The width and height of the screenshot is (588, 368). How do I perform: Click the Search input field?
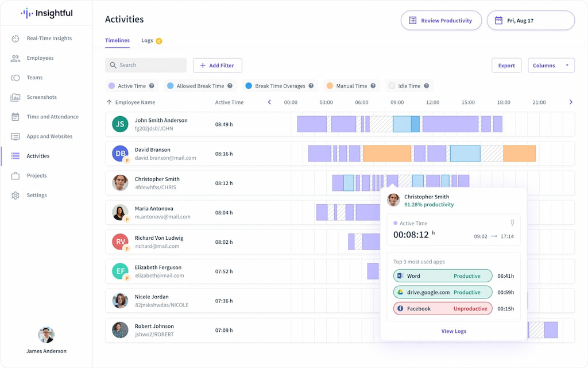point(145,65)
